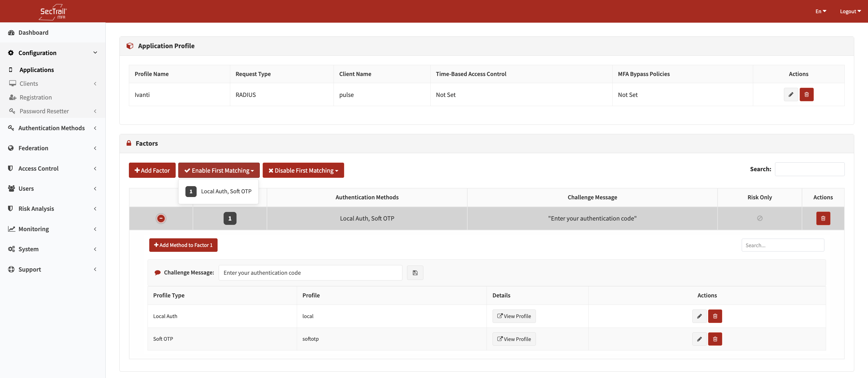Edit the Soft OTP method row
Viewport: 868px width, 378px height.
[699, 339]
